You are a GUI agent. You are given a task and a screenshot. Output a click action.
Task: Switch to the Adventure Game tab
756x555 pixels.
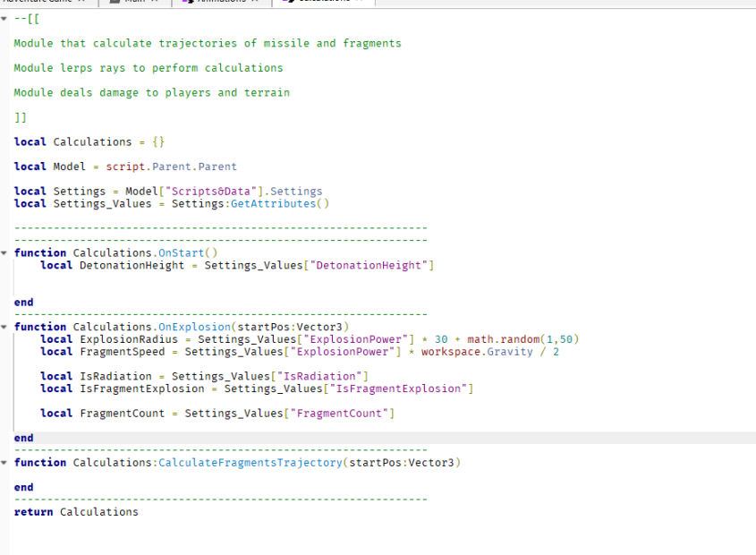point(36,4)
